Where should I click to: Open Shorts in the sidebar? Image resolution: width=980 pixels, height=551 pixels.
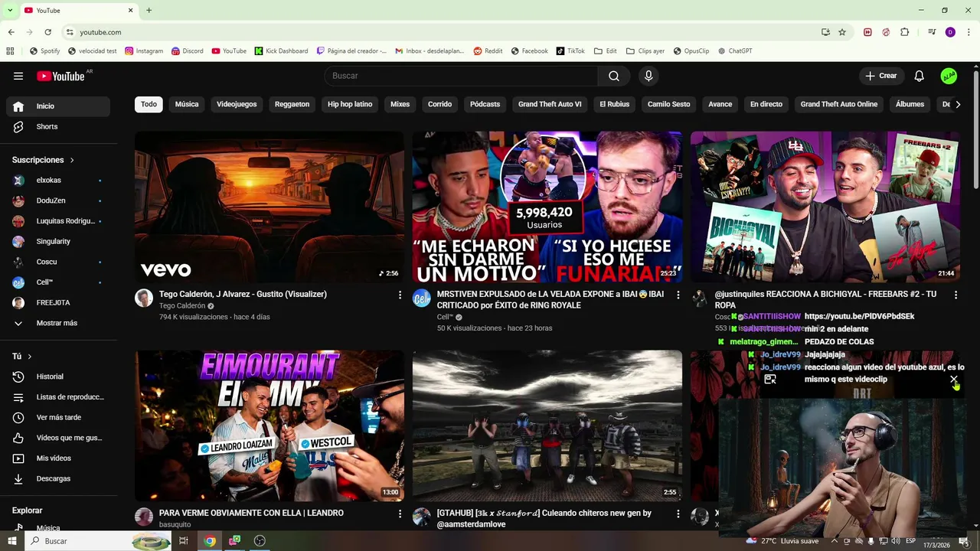pos(58,126)
